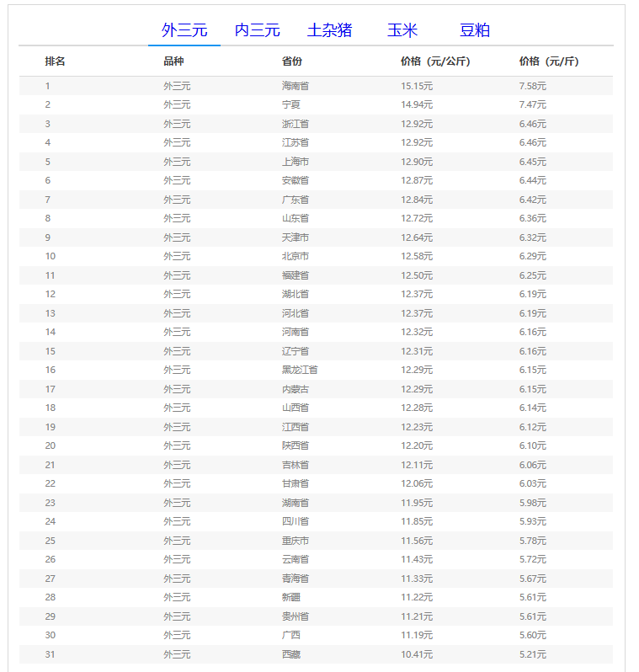The image size is (639, 672).
Task: Select 海南省 in the province column
Action: tap(296, 86)
